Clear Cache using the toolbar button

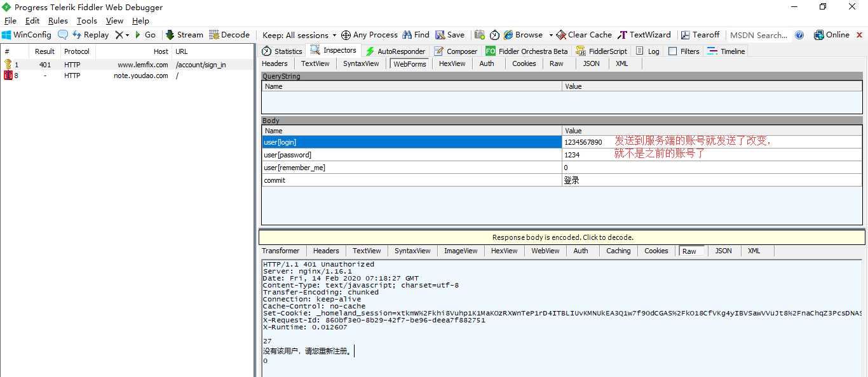tap(584, 35)
